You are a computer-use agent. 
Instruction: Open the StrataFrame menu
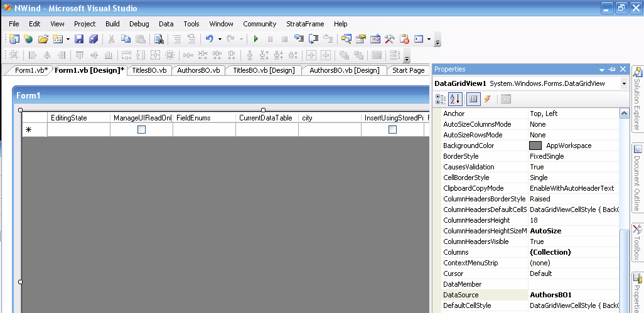coord(305,24)
